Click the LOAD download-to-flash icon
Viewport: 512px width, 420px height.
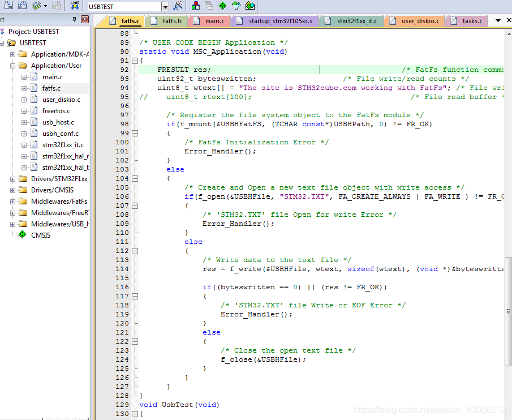coord(75,5)
